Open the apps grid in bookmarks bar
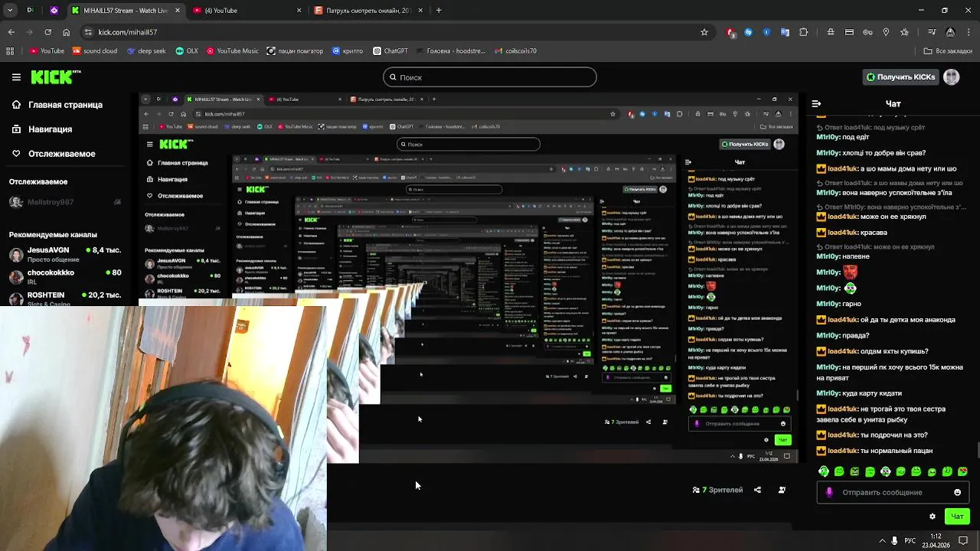 click(x=10, y=51)
